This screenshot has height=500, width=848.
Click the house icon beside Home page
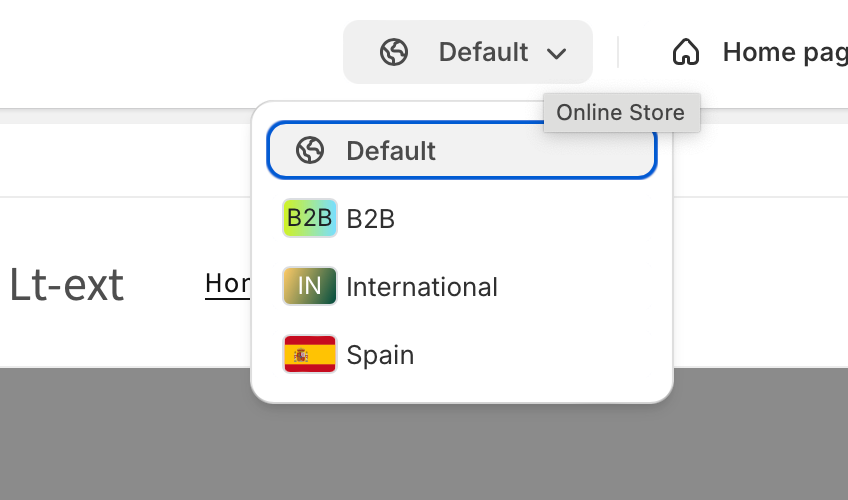click(x=686, y=52)
